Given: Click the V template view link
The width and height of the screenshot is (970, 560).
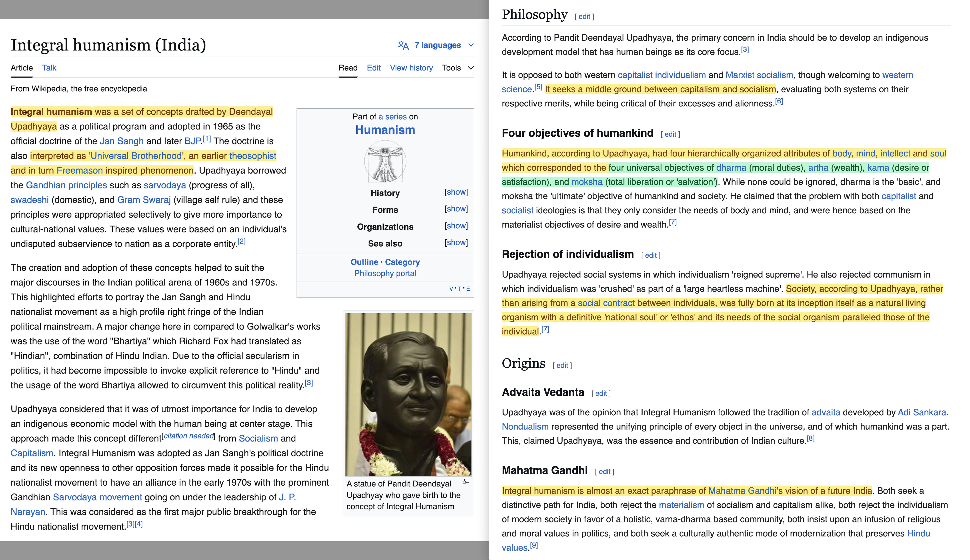Looking at the screenshot, I should [x=451, y=289].
